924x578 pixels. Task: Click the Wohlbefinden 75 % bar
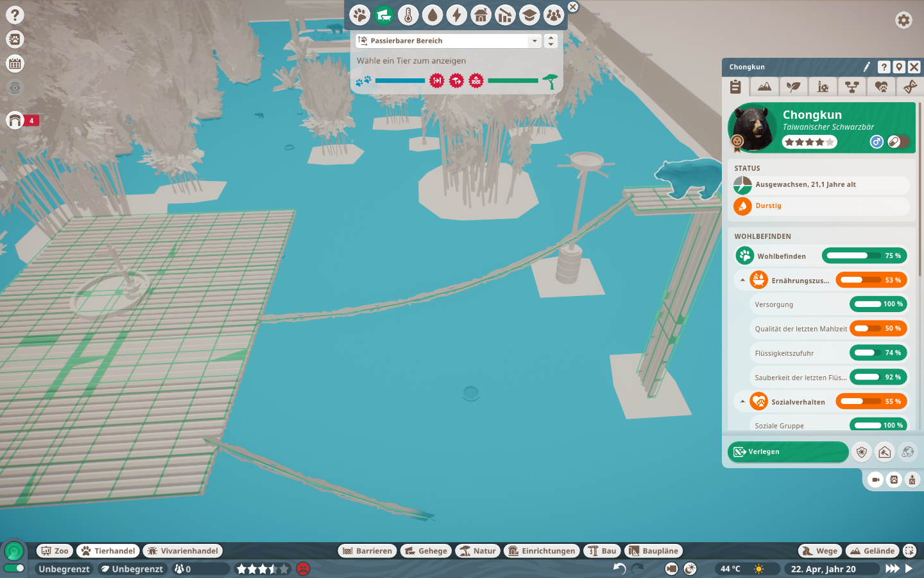[x=864, y=256]
